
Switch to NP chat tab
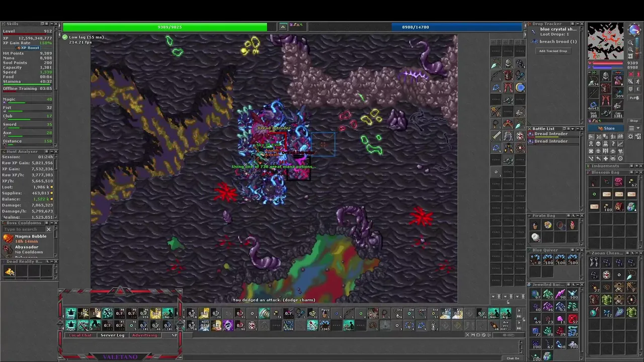[174, 335]
